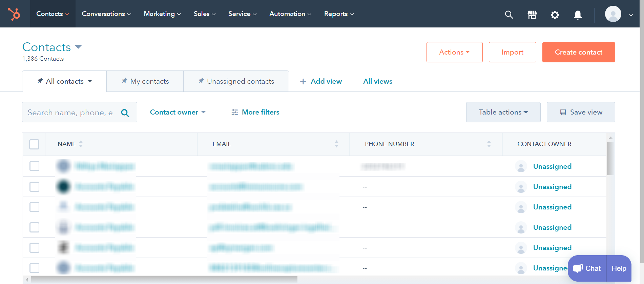The height and width of the screenshot is (284, 644).
Task: Sort contacts by the Name column arrows
Action: click(x=81, y=144)
